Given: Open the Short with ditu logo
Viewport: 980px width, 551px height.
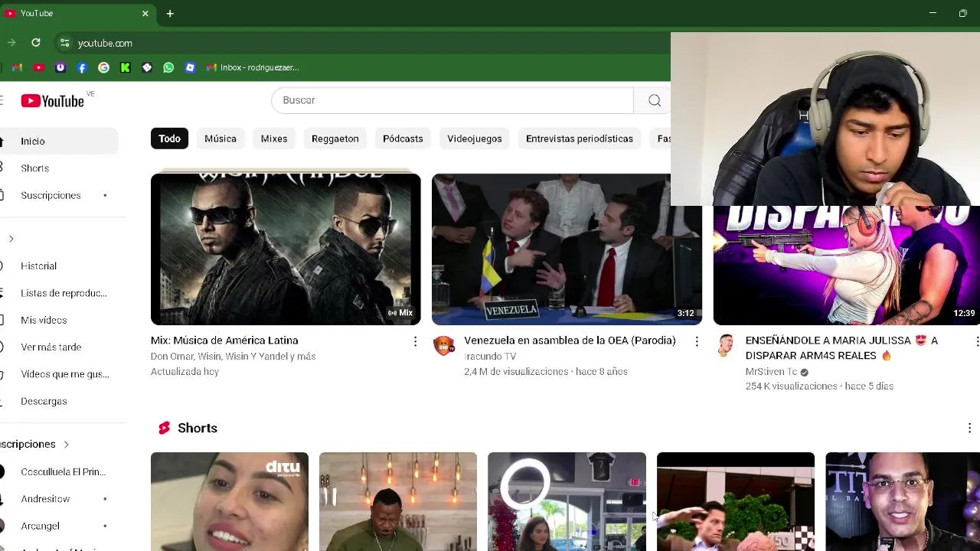Looking at the screenshot, I should (230, 501).
